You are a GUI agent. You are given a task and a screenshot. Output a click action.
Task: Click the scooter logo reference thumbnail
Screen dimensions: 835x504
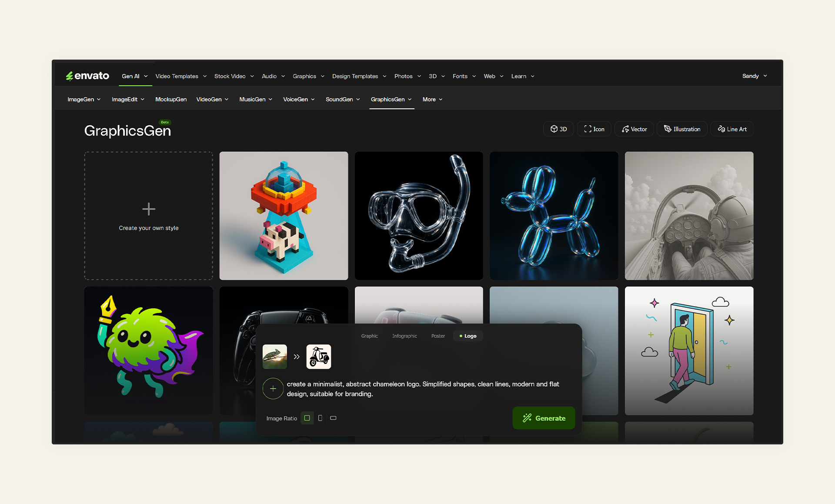click(x=319, y=357)
